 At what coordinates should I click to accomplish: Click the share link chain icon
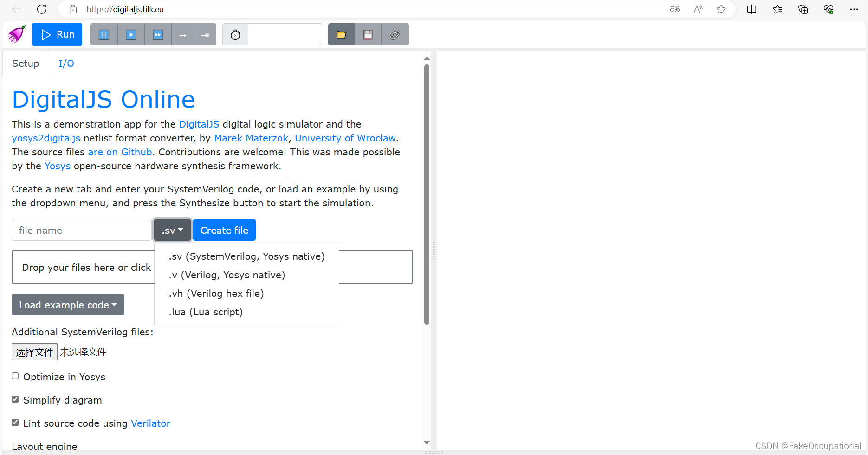pos(395,34)
